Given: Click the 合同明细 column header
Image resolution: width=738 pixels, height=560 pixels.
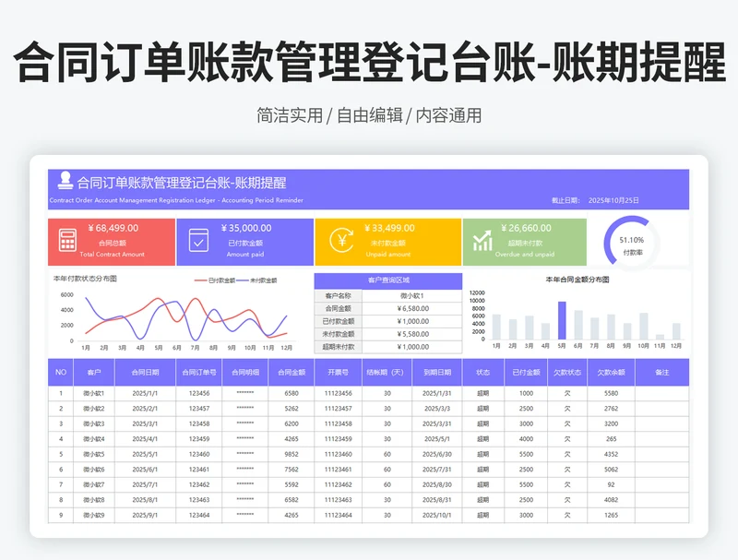Looking at the screenshot, I should (x=245, y=372).
